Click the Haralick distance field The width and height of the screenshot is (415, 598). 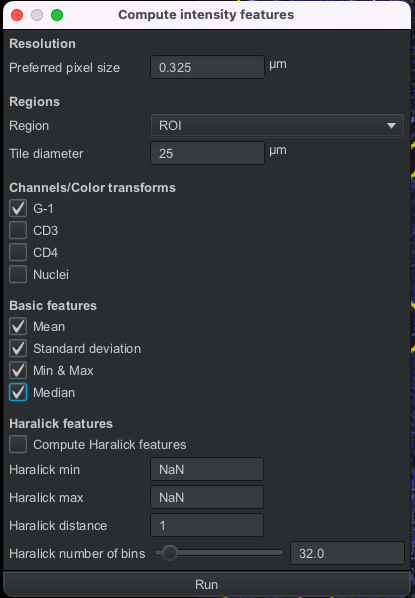tap(207, 526)
